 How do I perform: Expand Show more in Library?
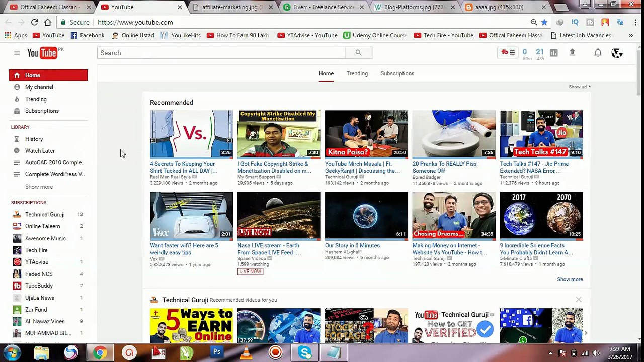point(39,187)
